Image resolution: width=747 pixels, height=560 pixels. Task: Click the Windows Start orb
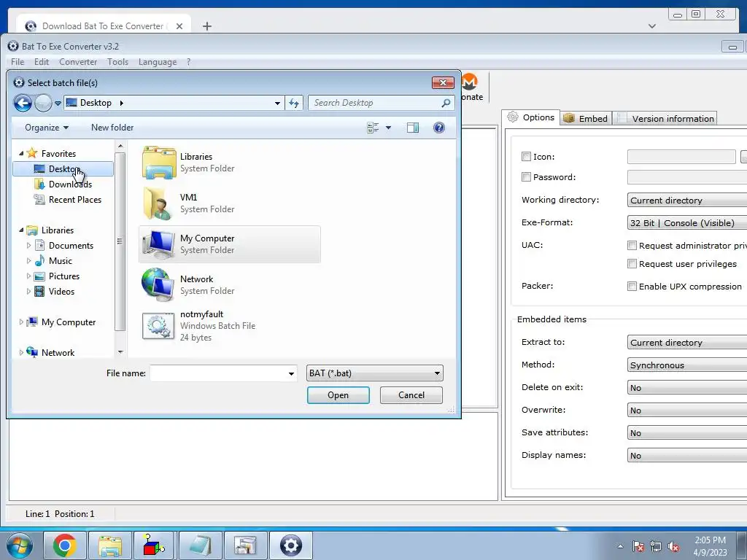click(x=20, y=545)
